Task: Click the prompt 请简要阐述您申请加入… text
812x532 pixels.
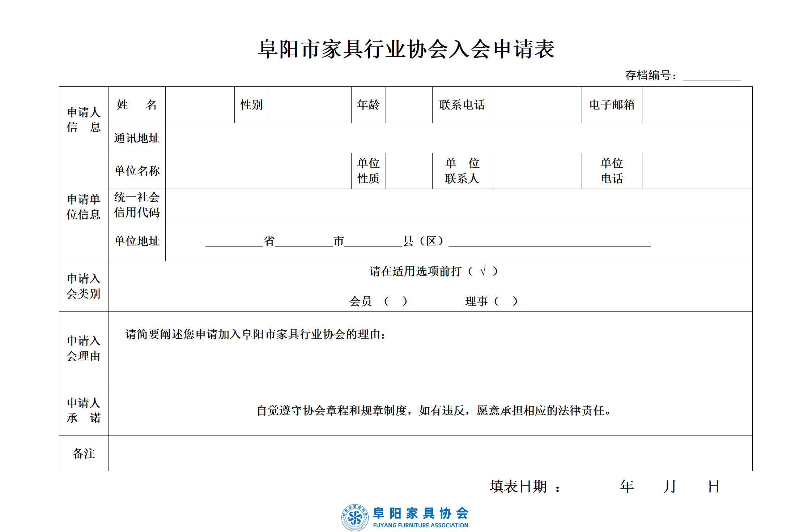Action: click(255, 334)
